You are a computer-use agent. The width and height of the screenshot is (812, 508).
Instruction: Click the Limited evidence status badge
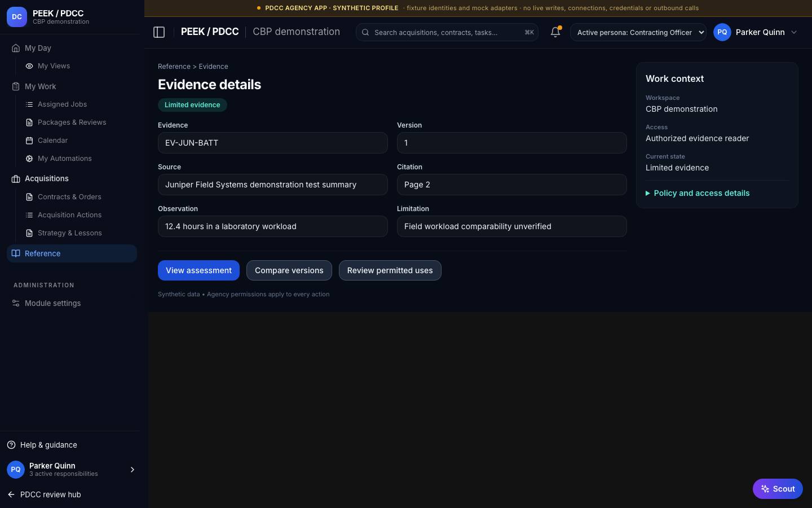[192, 105]
